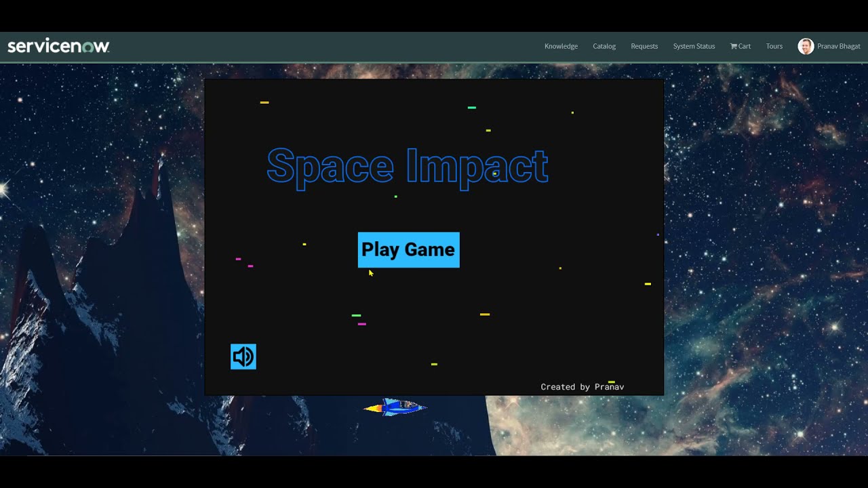Open the Requests page link
Screen dimensions: 868x488
pyautogui.click(x=644, y=46)
